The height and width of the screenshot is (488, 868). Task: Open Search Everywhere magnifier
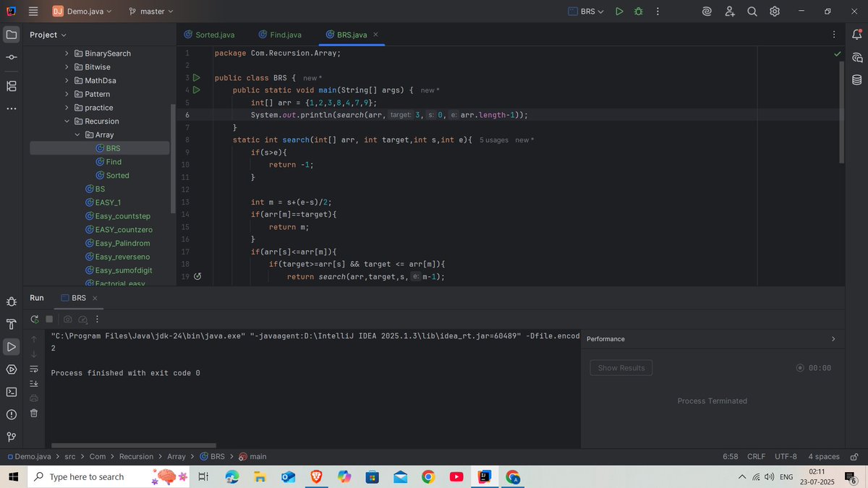[752, 11]
